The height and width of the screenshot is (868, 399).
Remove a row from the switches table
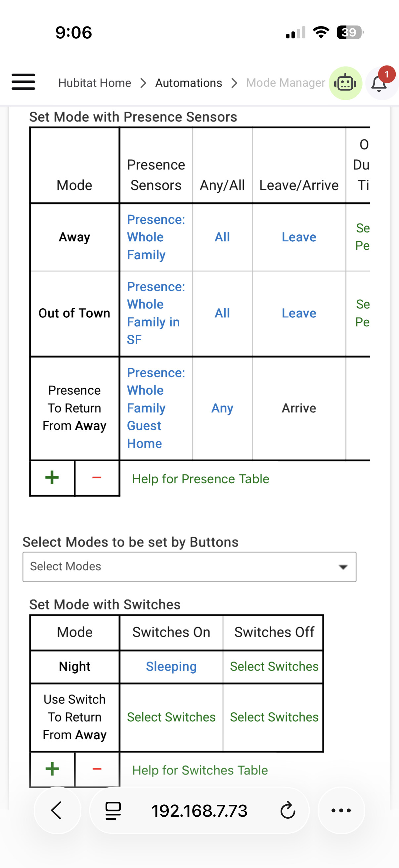pyautogui.click(x=97, y=769)
